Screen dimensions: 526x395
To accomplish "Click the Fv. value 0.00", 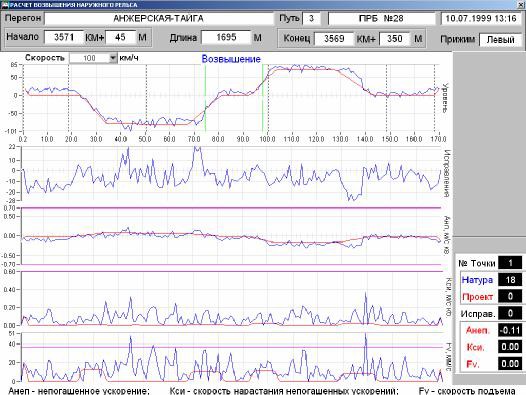I will coord(510,364).
